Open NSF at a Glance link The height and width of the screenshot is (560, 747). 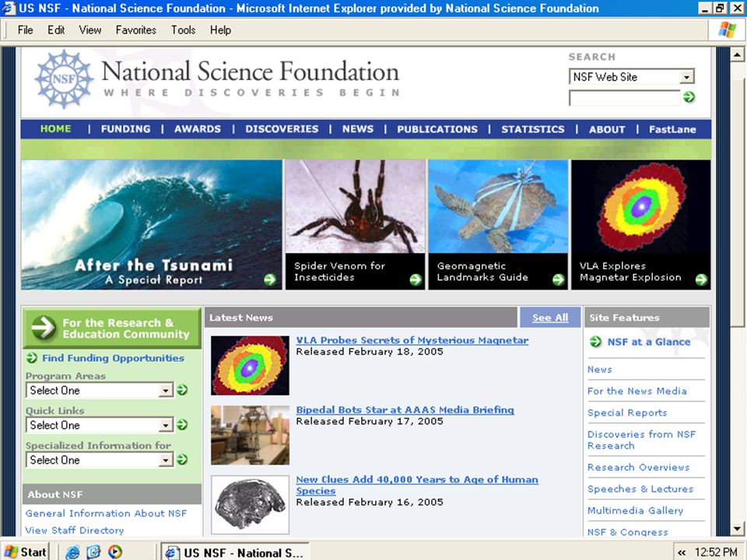[648, 341]
